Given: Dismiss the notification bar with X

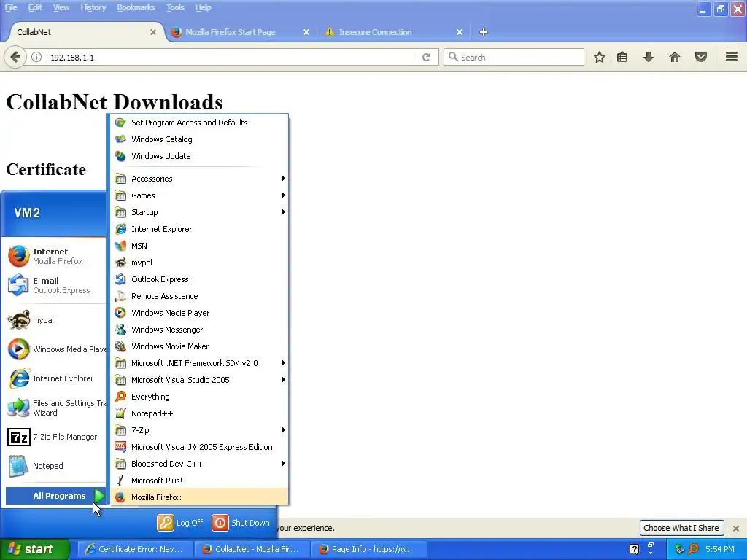Looking at the screenshot, I should 736,529.
